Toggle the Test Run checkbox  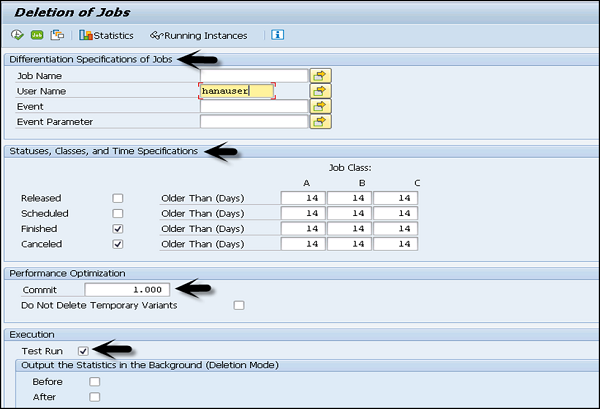point(83,351)
